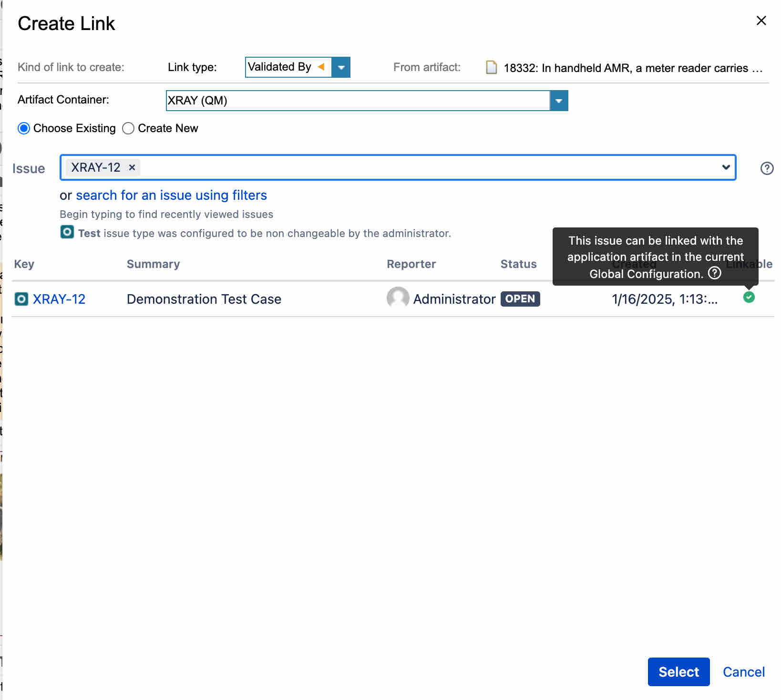This screenshot has width=781, height=700.
Task: Click the help icon inside the tooltip
Action: [x=714, y=273]
